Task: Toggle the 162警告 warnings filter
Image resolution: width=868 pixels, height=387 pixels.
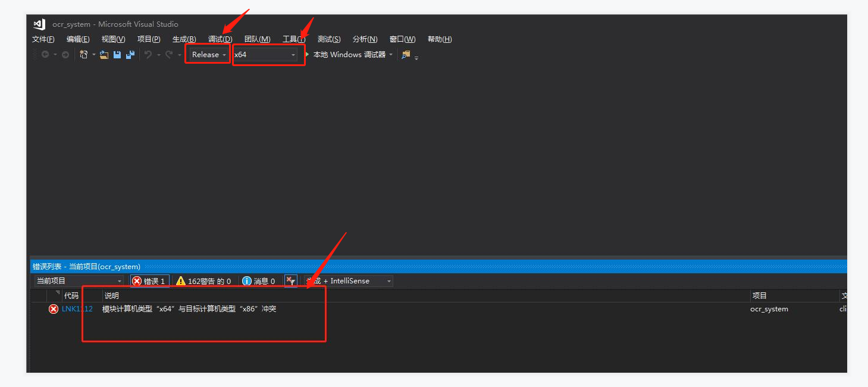Action: (x=203, y=281)
